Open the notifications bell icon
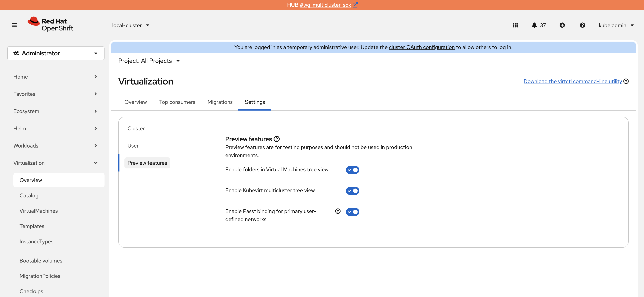The width and height of the screenshot is (644, 297). [x=534, y=25]
